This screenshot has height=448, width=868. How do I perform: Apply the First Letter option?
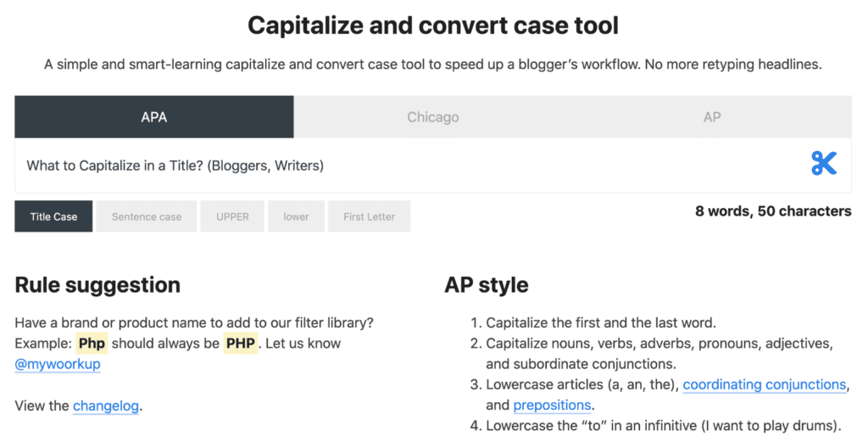(370, 216)
